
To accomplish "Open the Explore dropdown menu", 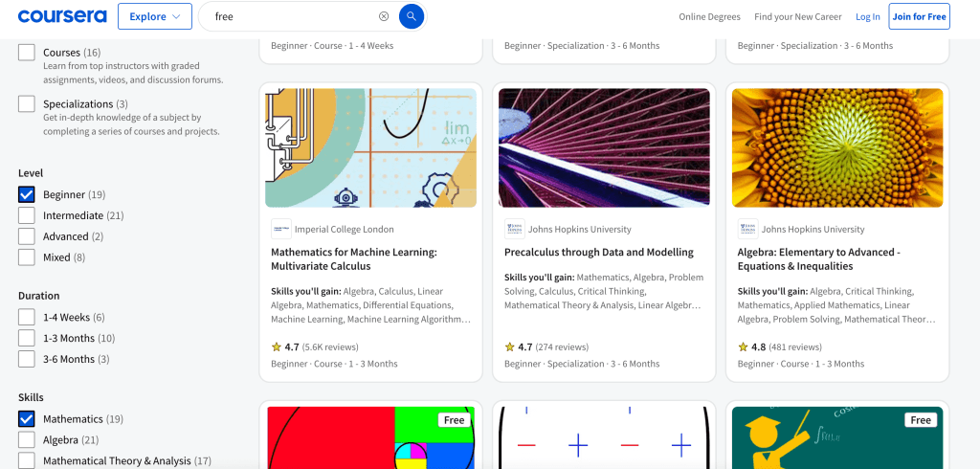I will click(x=154, y=16).
